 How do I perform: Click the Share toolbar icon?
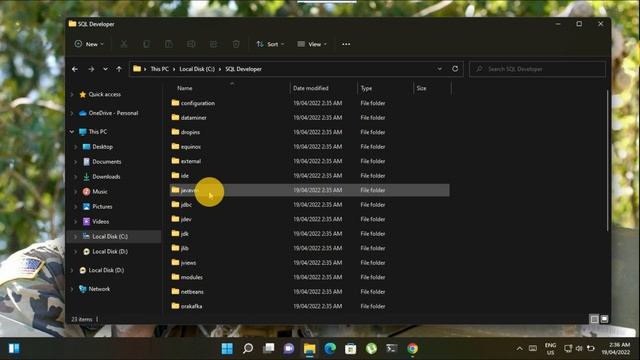tap(213, 44)
